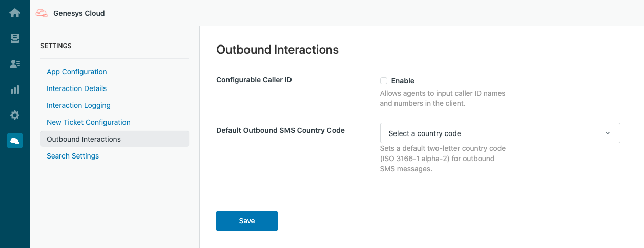Click the Enable label next to checkbox
Screen dimensions: 644x248
pyautogui.click(x=403, y=81)
